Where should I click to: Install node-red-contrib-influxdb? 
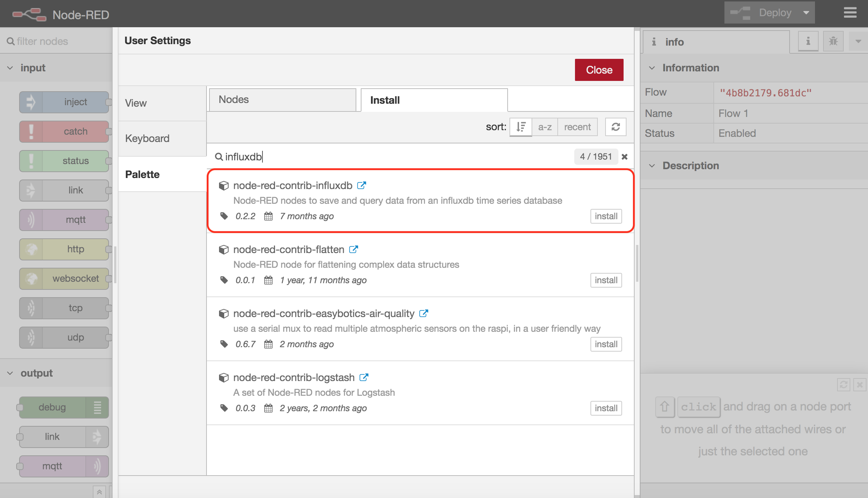[x=606, y=216]
